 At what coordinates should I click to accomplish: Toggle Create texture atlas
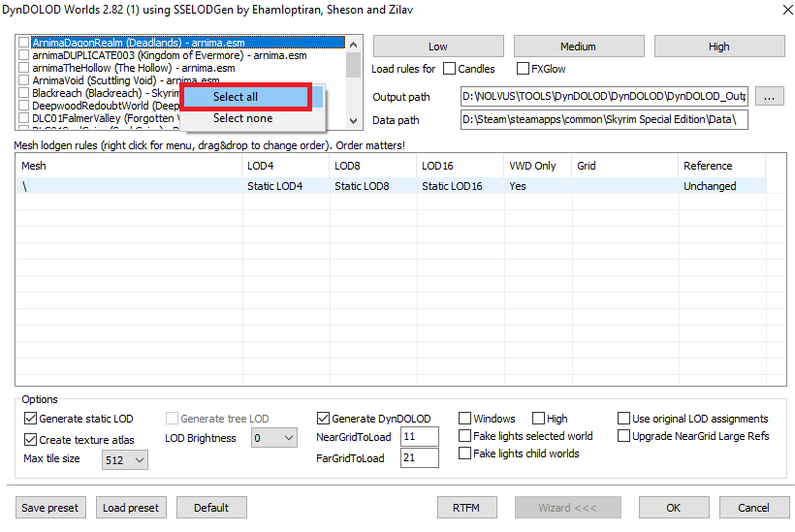coord(30,440)
